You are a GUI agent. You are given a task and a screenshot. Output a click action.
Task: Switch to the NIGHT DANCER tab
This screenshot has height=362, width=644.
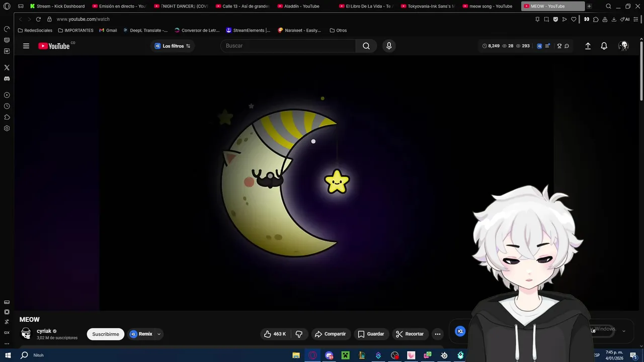[x=181, y=6]
